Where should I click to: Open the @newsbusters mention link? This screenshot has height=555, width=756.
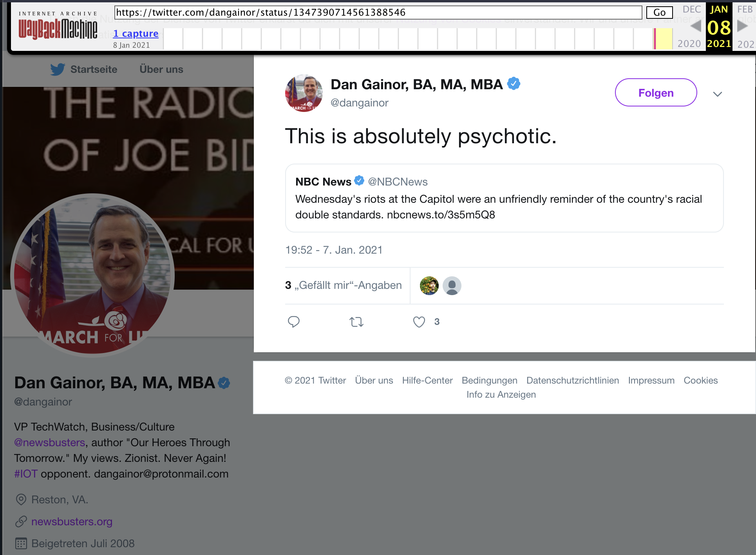click(x=50, y=442)
